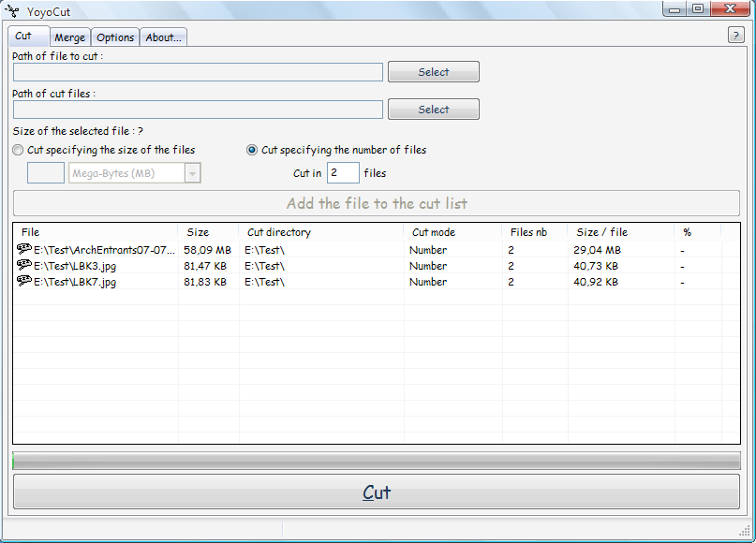The image size is (756, 543).
Task: Click the Files nb column header
Action: (535, 232)
